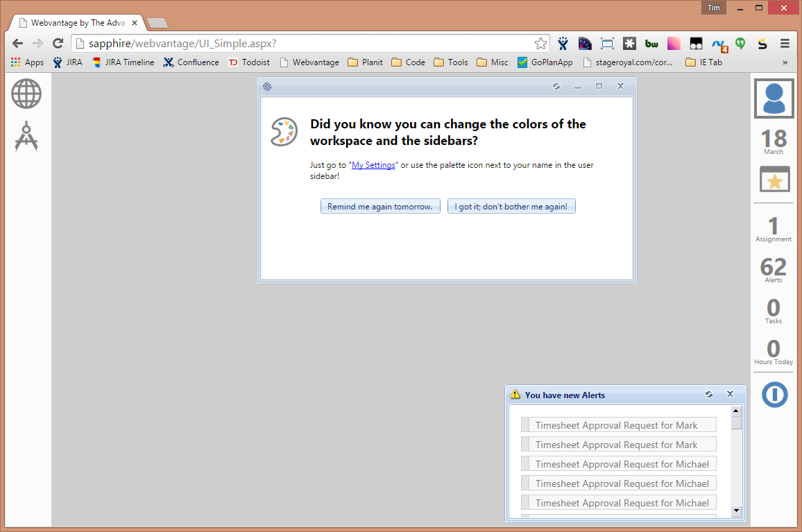Open the Chrome hamburger menu
Image resolution: width=802 pixels, height=532 pixels.
785,44
